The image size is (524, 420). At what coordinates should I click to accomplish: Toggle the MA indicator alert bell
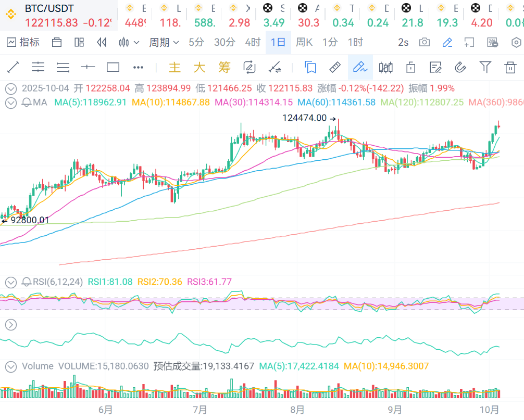click(26, 103)
